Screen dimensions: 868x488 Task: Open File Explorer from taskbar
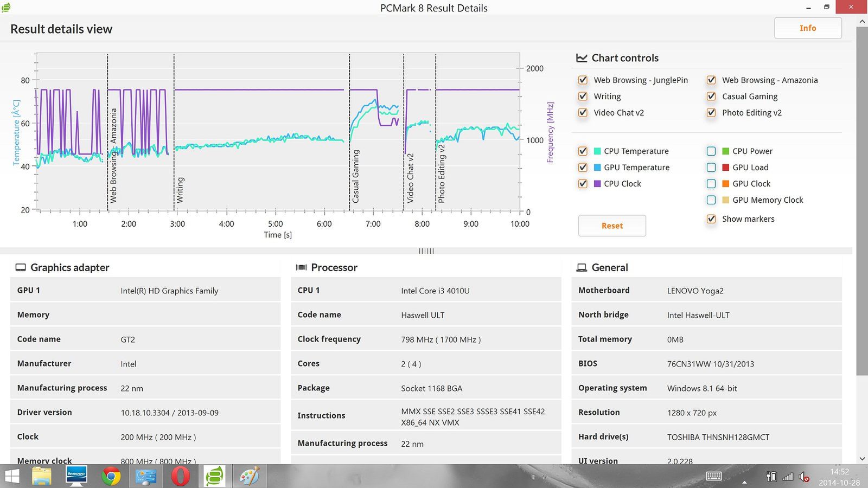pyautogui.click(x=42, y=477)
